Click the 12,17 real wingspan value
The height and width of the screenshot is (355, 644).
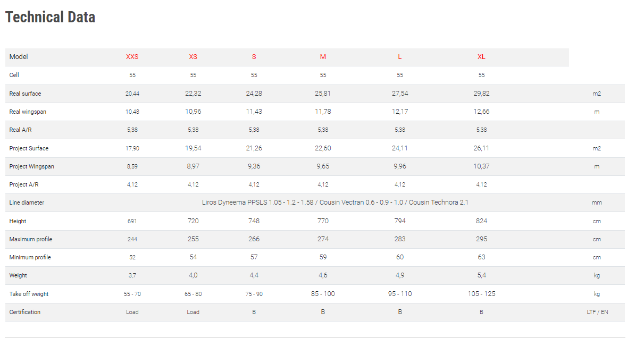point(400,112)
